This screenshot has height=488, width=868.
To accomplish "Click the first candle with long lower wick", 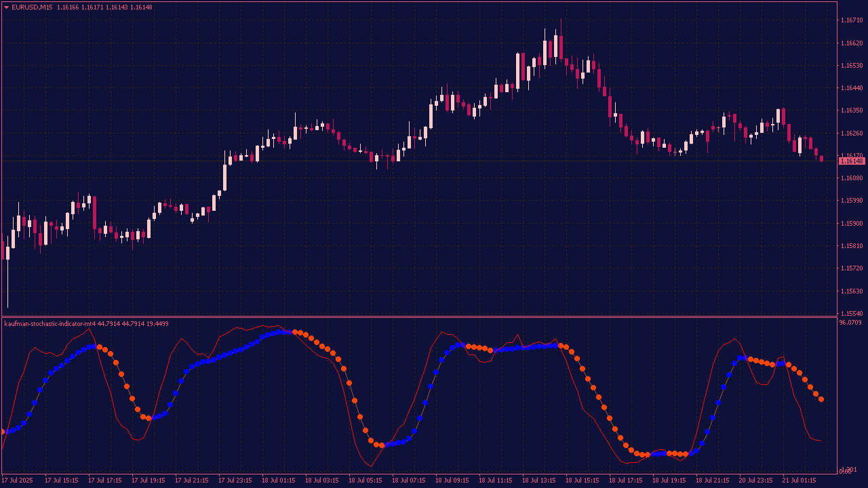I will click(x=7, y=271).
